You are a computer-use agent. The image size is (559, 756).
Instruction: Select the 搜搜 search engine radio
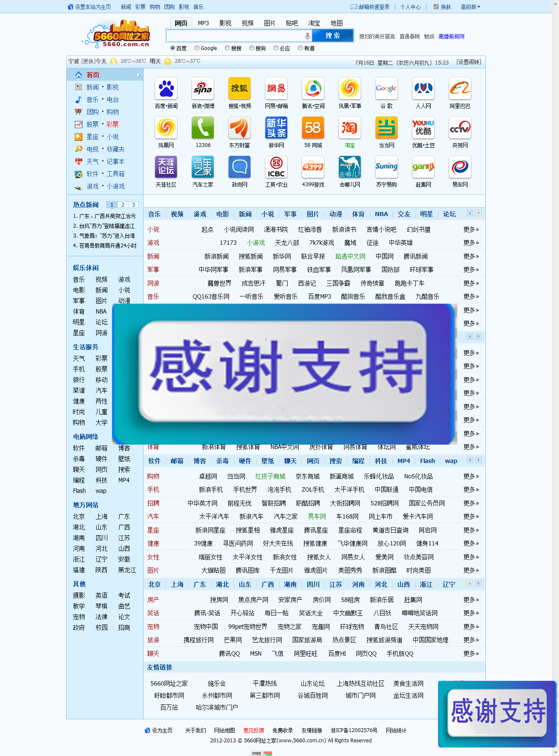(x=227, y=48)
